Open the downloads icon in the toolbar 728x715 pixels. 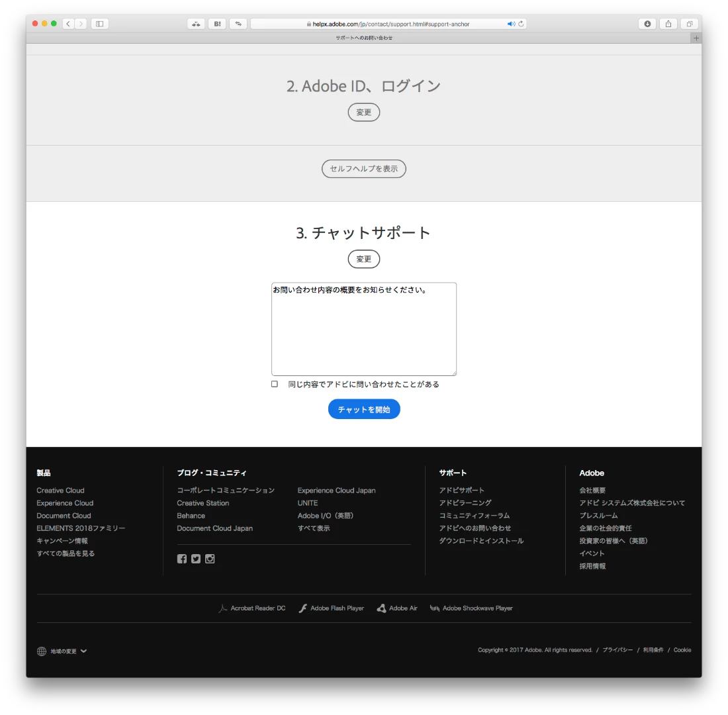pyautogui.click(x=647, y=24)
